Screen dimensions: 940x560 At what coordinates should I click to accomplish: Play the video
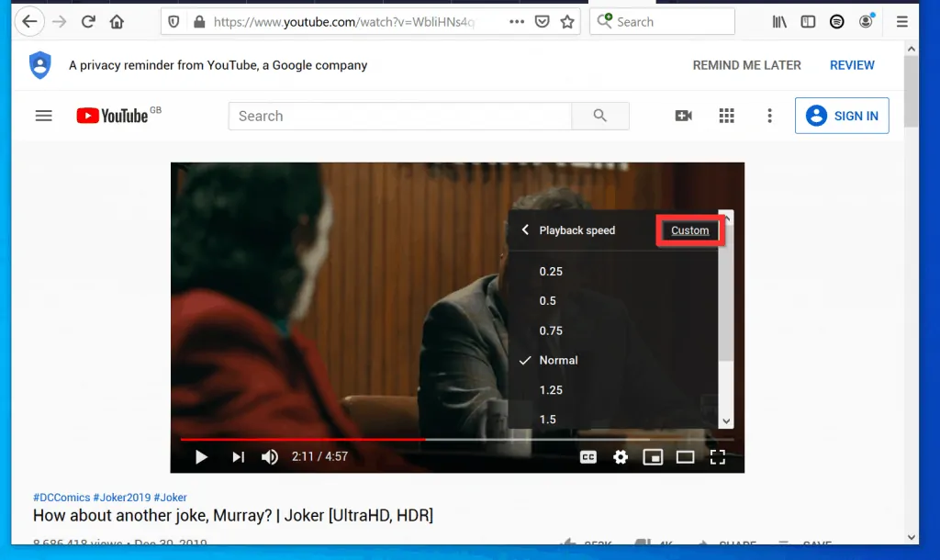tap(201, 457)
